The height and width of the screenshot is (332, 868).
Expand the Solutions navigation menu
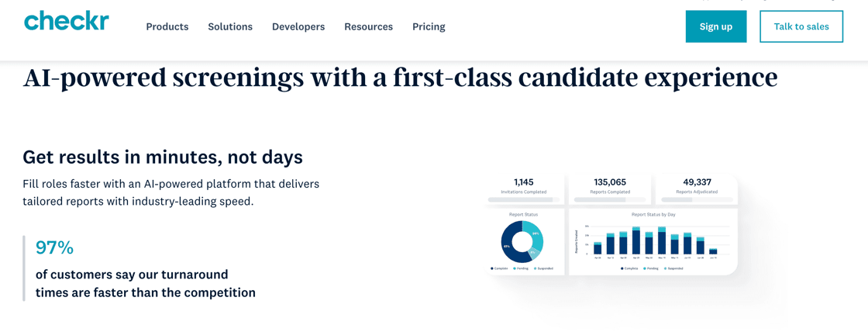pyautogui.click(x=230, y=26)
